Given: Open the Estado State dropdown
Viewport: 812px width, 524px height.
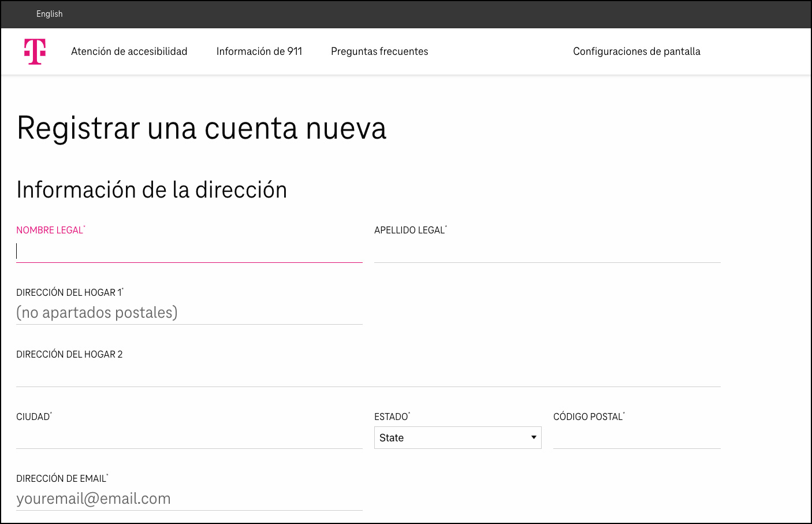Looking at the screenshot, I should coord(458,437).
